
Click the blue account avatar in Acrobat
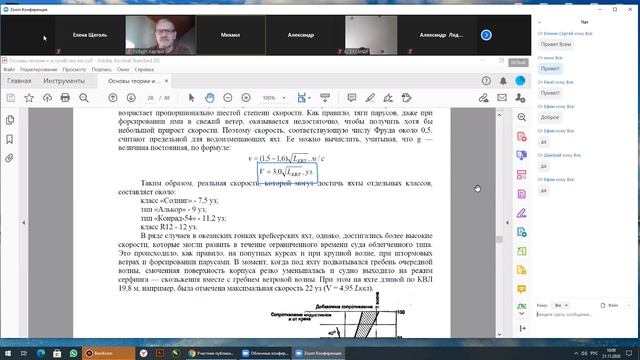[520, 81]
